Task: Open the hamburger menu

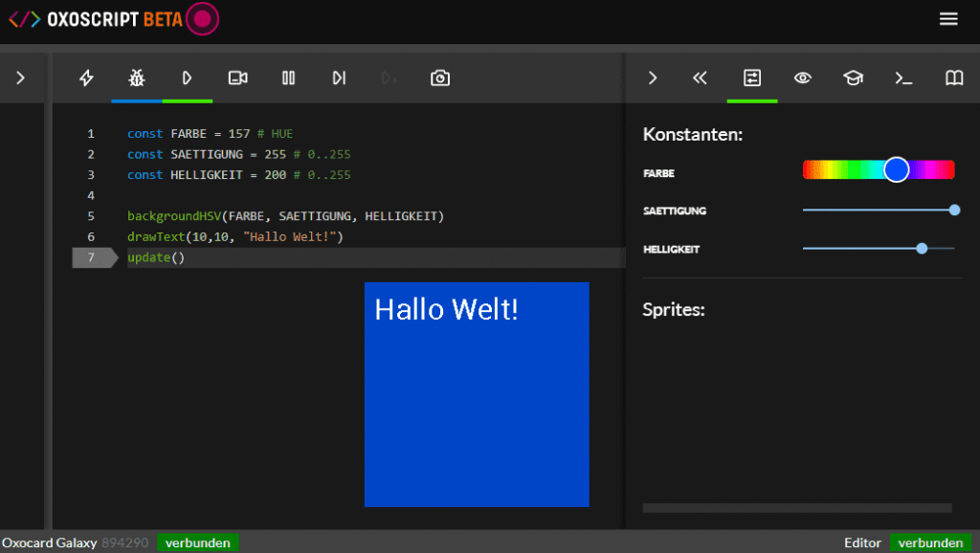Action: [x=948, y=19]
